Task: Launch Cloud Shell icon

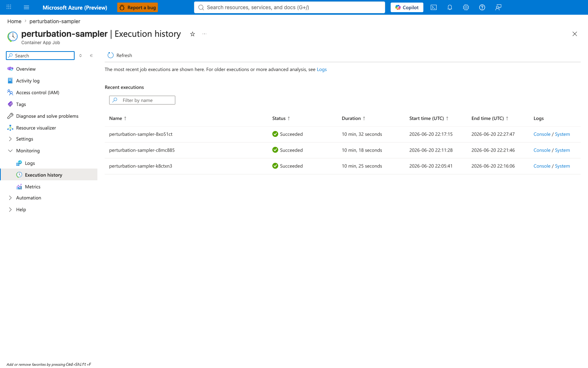Action: tap(434, 7)
